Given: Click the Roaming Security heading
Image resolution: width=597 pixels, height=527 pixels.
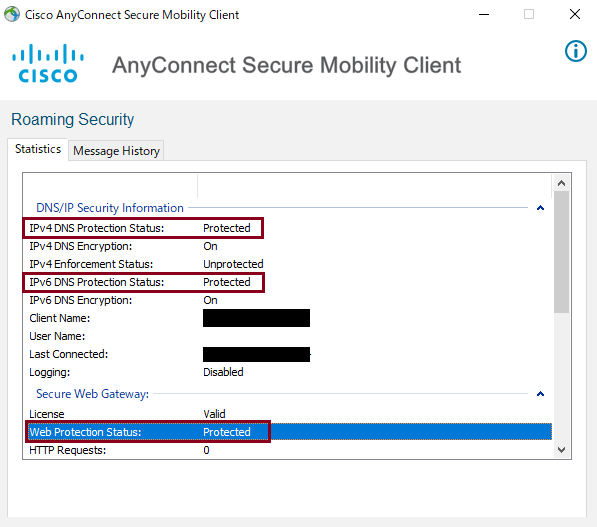Looking at the screenshot, I should pyautogui.click(x=72, y=120).
